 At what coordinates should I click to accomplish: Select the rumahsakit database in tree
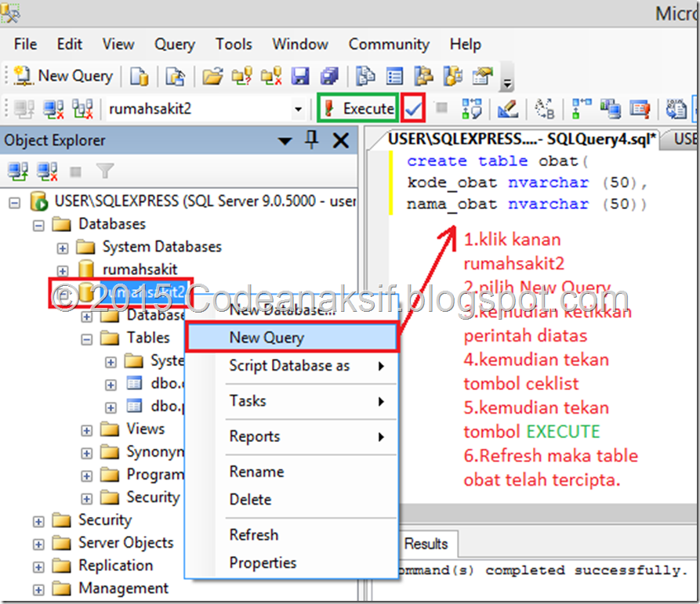[x=140, y=269]
